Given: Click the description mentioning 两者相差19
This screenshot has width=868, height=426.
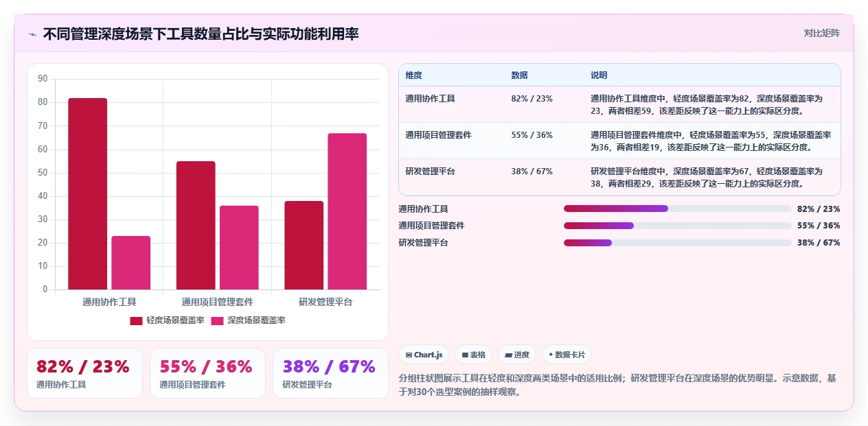Looking at the screenshot, I should (711, 141).
